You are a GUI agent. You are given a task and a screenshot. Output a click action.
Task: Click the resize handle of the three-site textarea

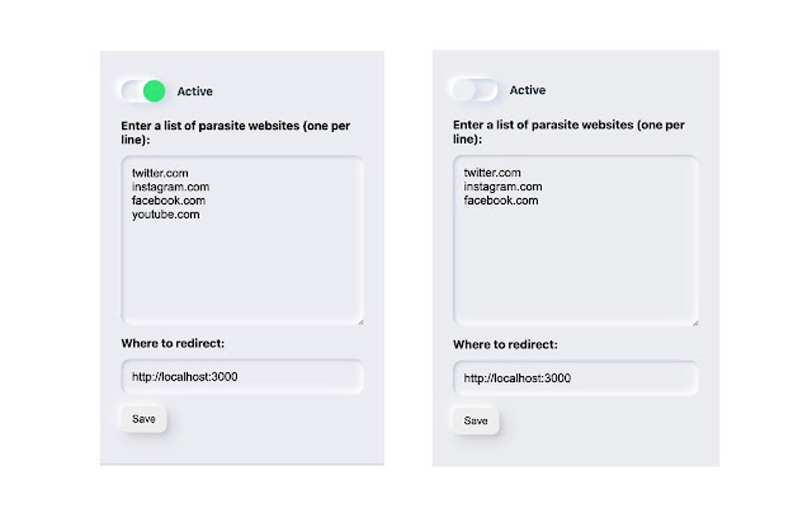tap(695, 322)
